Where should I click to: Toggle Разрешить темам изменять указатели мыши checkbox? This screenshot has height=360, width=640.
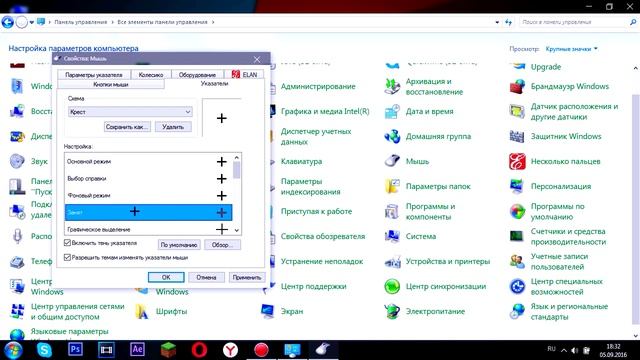point(67,258)
